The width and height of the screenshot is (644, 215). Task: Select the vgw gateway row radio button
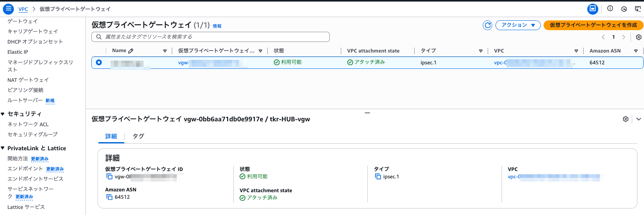99,62
